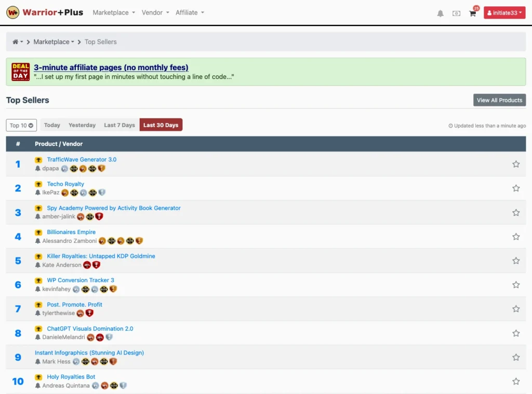Switch to the Today tab

(x=52, y=125)
